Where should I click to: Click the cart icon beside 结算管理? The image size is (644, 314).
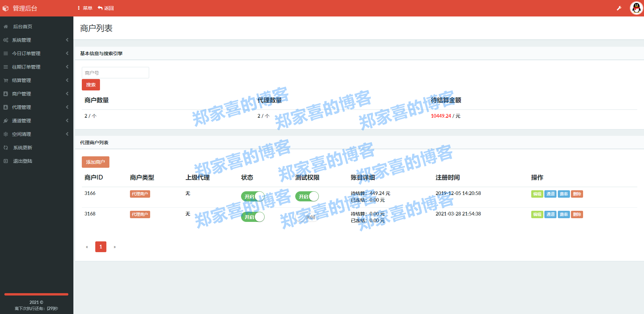(6, 80)
